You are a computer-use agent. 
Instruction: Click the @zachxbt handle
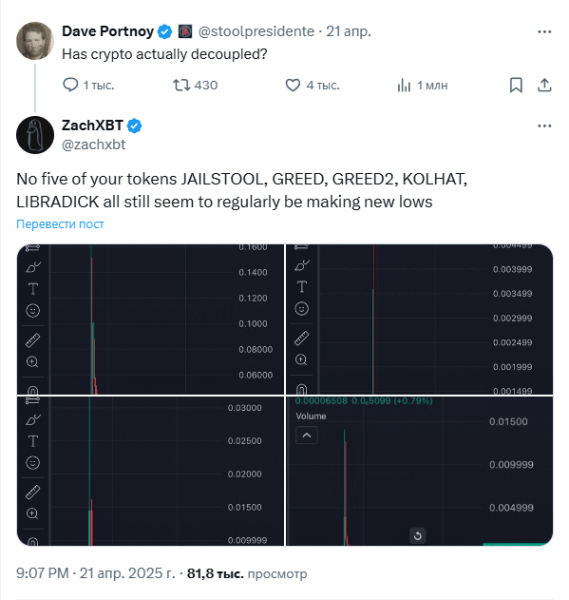94,145
